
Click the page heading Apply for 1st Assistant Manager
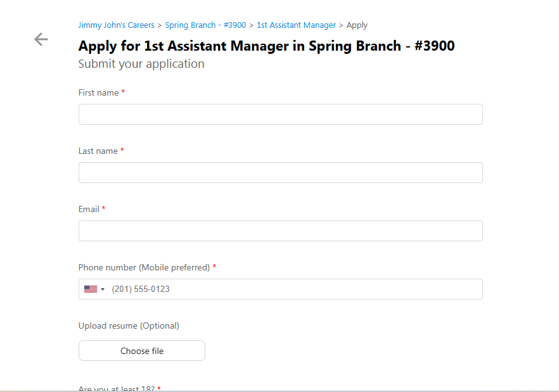pos(267,46)
